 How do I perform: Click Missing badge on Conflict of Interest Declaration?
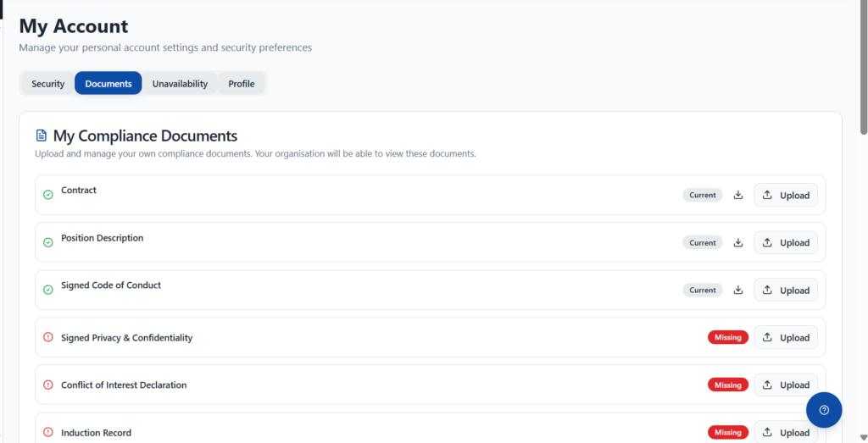(x=728, y=385)
